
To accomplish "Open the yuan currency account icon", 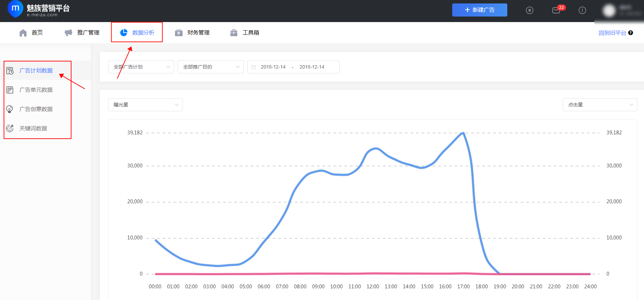I will pos(530,10).
